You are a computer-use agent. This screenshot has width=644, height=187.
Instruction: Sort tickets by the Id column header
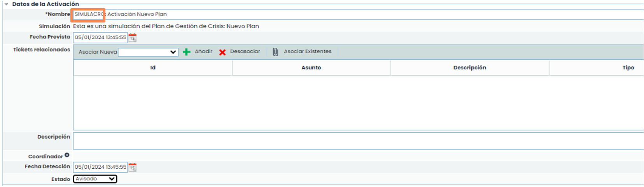coord(153,68)
